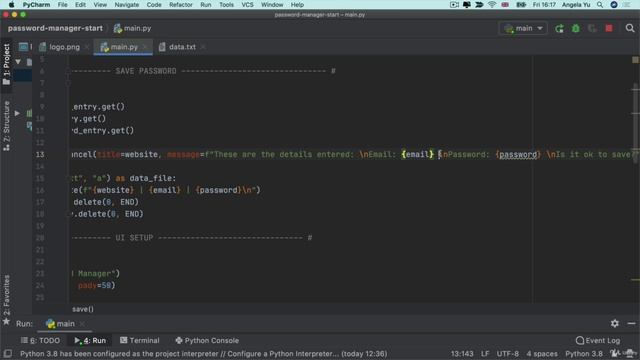Change LF line separator
The height and width of the screenshot is (360, 640).
click(485, 353)
